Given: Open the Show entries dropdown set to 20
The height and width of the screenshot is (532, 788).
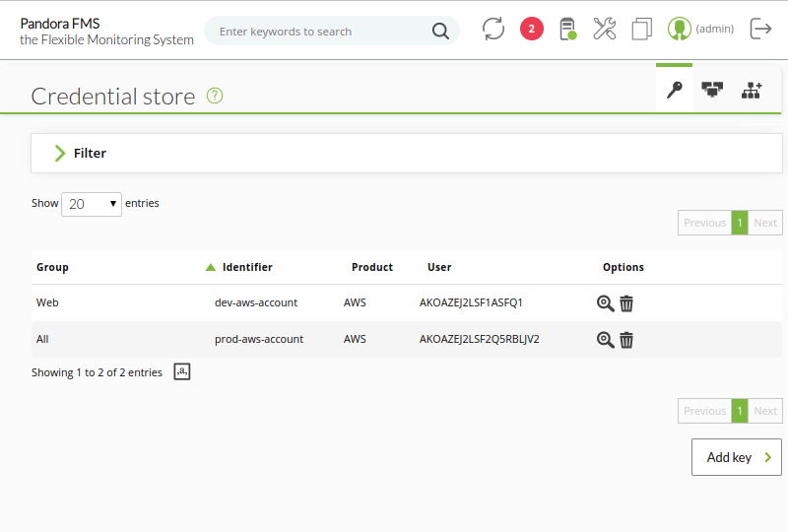Looking at the screenshot, I should (92, 204).
